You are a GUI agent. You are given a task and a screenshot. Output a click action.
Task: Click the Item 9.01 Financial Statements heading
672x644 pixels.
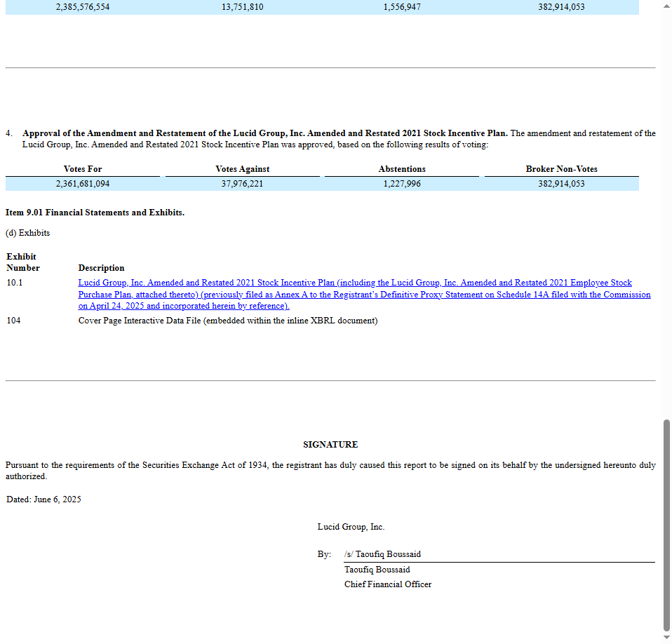(x=95, y=213)
